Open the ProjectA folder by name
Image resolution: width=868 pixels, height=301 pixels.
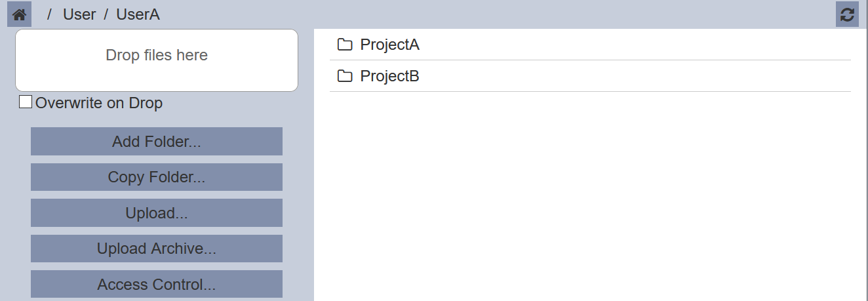click(x=390, y=45)
